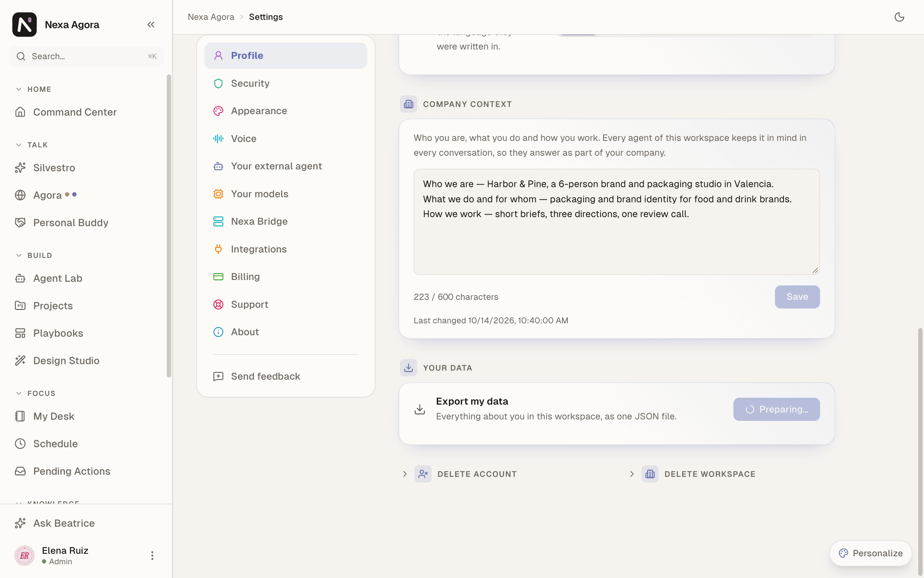Open Silvestro in the Talk section
The height and width of the screenshot is (578, 924).
(86, 168)
